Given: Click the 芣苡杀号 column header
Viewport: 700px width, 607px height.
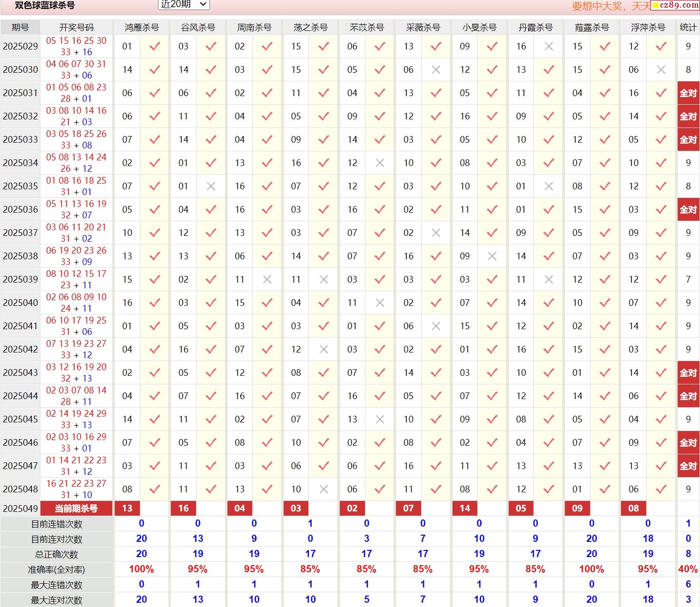Looking at the screenshot, I should point(366,28).
